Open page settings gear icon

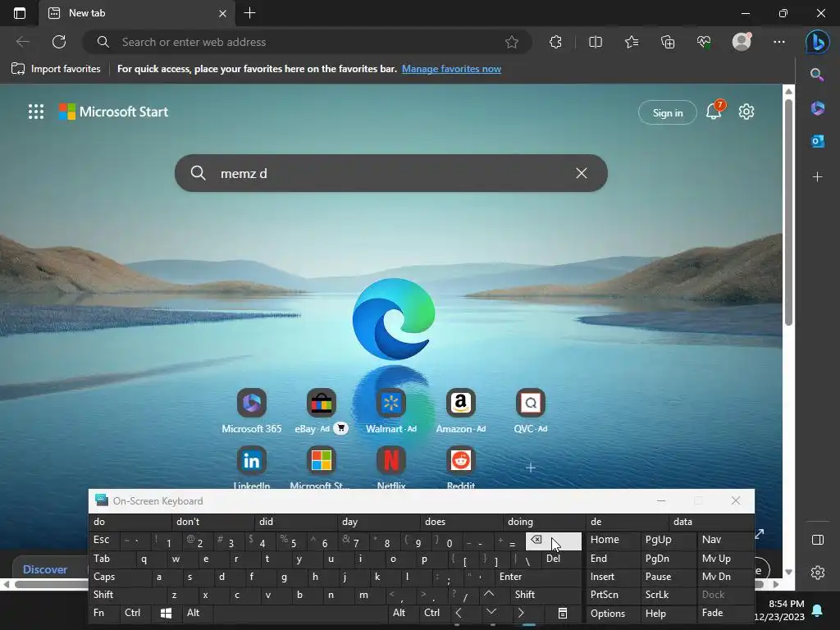point(746,112)
